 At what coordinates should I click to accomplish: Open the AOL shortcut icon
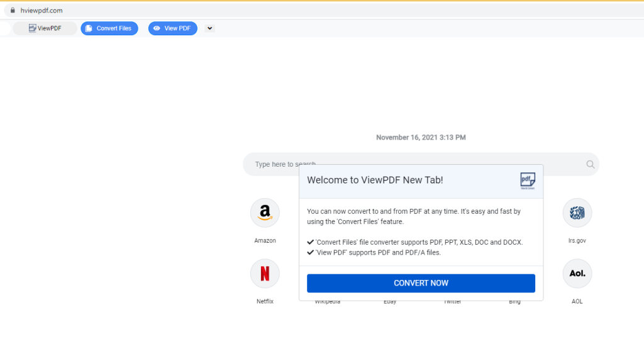point(577,274)
